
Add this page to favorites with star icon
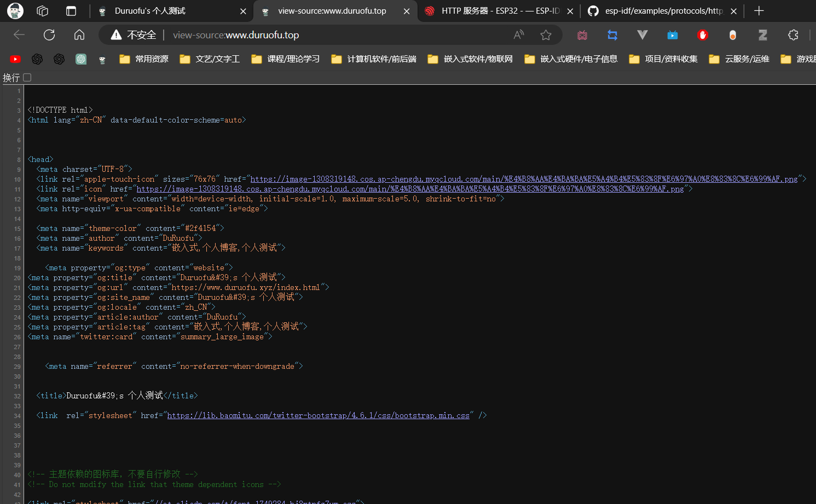546,35
